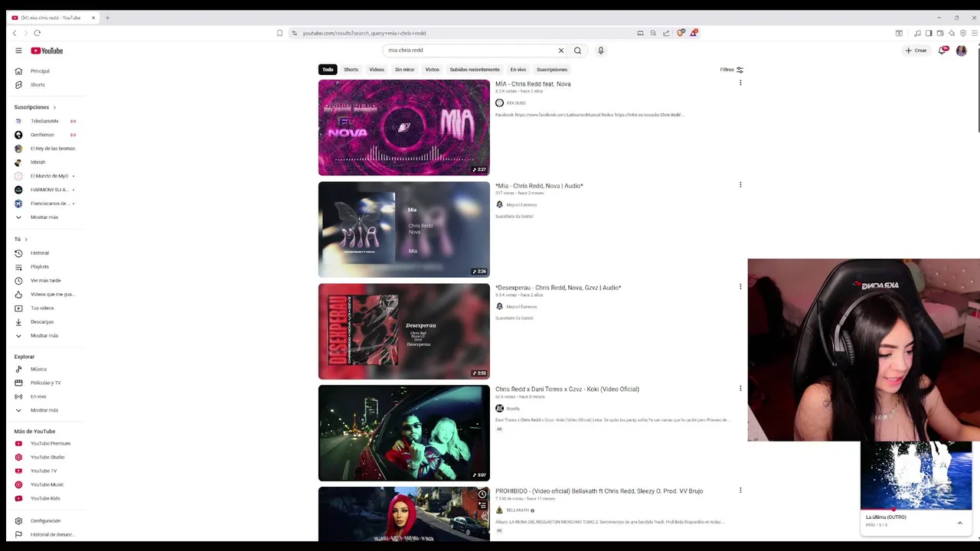Open Crear menu button
This screenshot has height=551, width=980.
[x=916, y=51]
